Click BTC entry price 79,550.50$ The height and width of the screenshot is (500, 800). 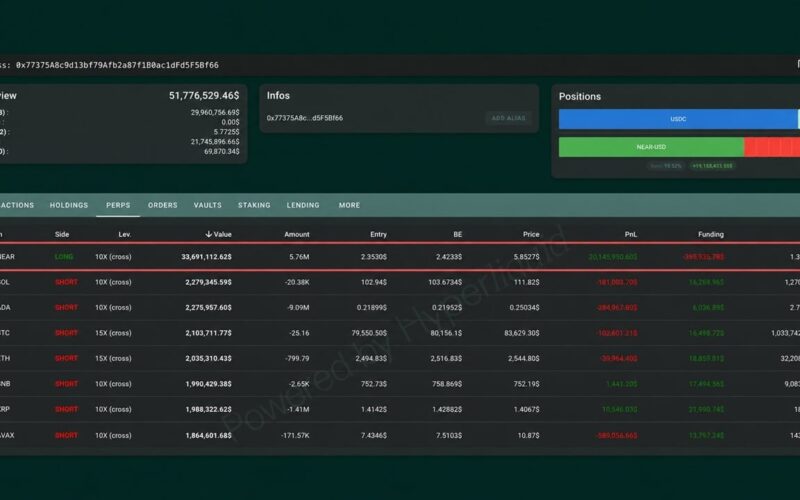[369, 333]
